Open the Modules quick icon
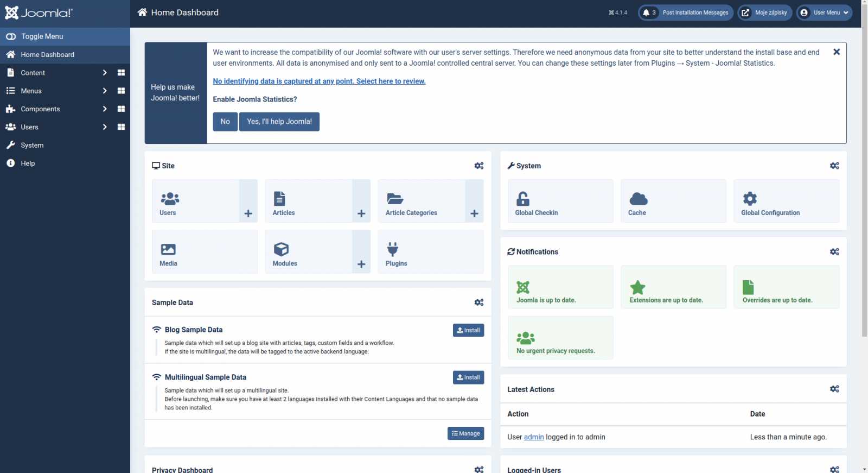This screenshot has height=473, width=868. coord(308,251)
